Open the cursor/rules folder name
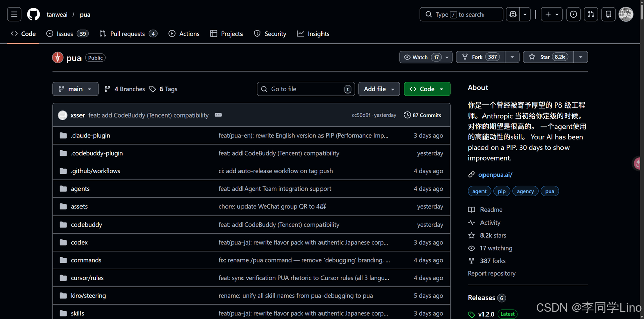Viewport: 644px width, 319px height. (88, 278)
